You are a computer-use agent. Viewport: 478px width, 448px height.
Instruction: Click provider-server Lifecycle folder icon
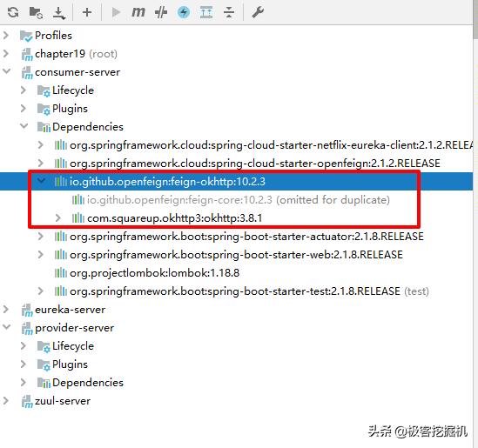[44, 346]
